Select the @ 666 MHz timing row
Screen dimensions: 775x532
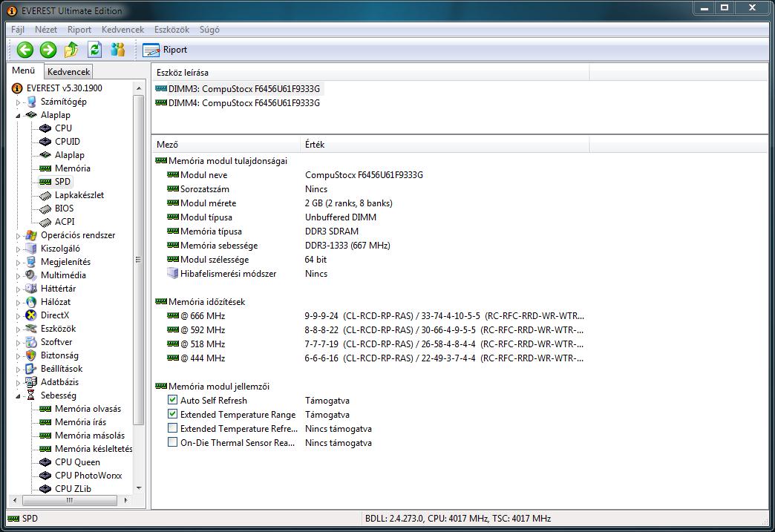(376, 315)
